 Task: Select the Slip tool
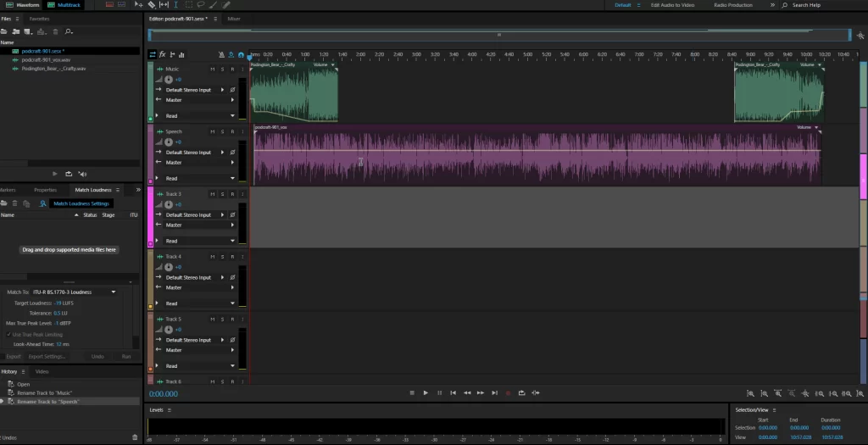(164, 5)
